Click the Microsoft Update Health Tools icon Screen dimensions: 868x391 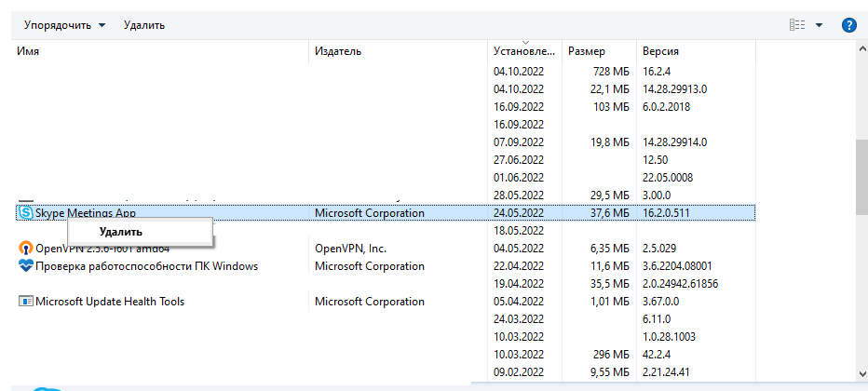[25, 302]
